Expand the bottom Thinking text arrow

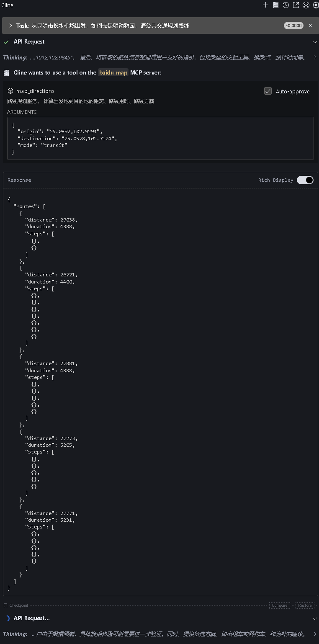[x=315, y=634]
